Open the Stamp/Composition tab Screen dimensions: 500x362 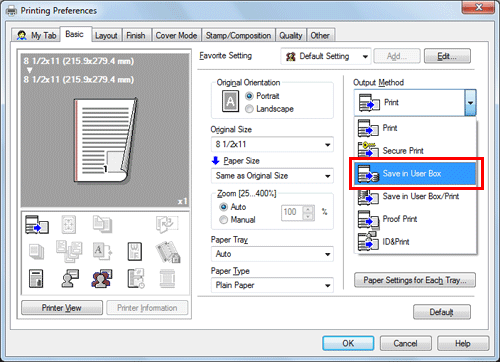pyautogui.click(x=238, y=36)
